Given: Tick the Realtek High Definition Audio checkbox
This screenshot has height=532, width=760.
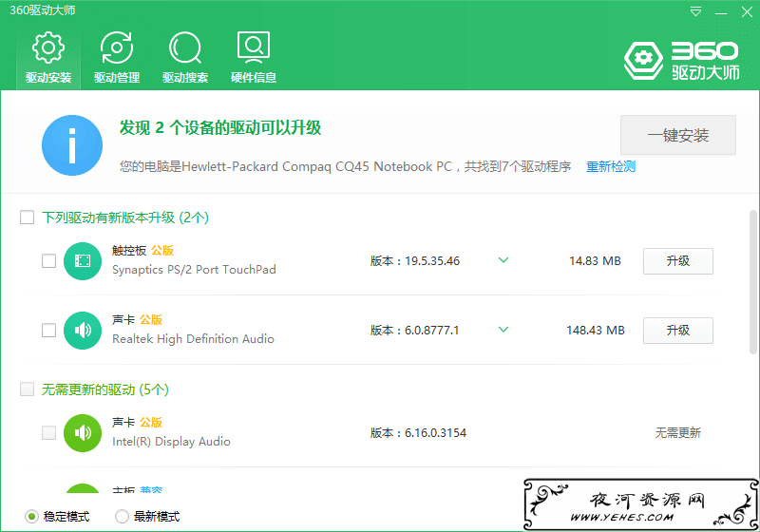Looking at the screenshot, I should coord(49,330).
